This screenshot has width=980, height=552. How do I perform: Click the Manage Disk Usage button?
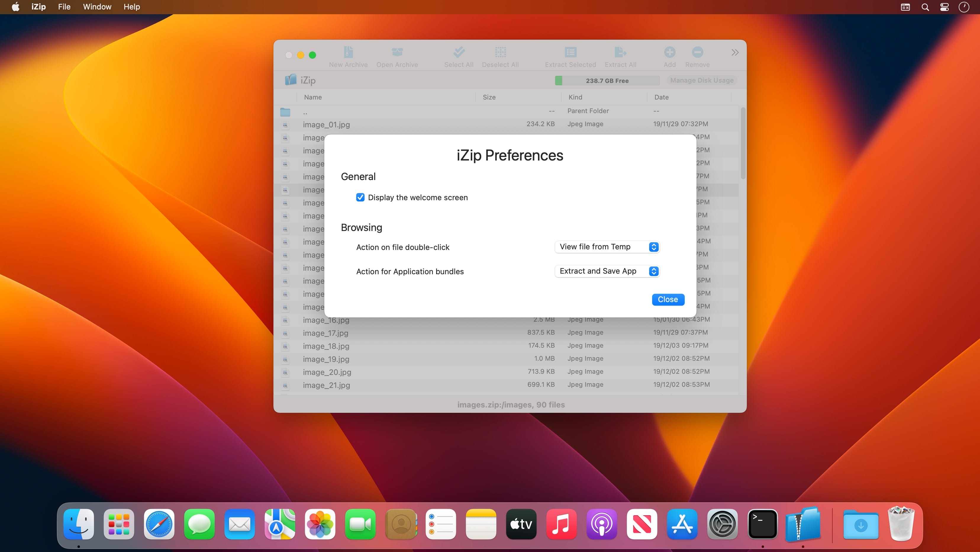[702, 80]
